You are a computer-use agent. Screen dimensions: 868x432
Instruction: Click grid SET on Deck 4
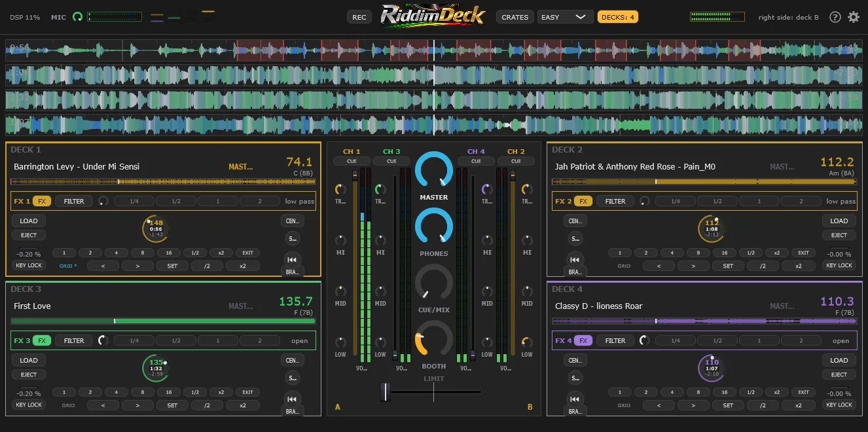pos(728,405)
